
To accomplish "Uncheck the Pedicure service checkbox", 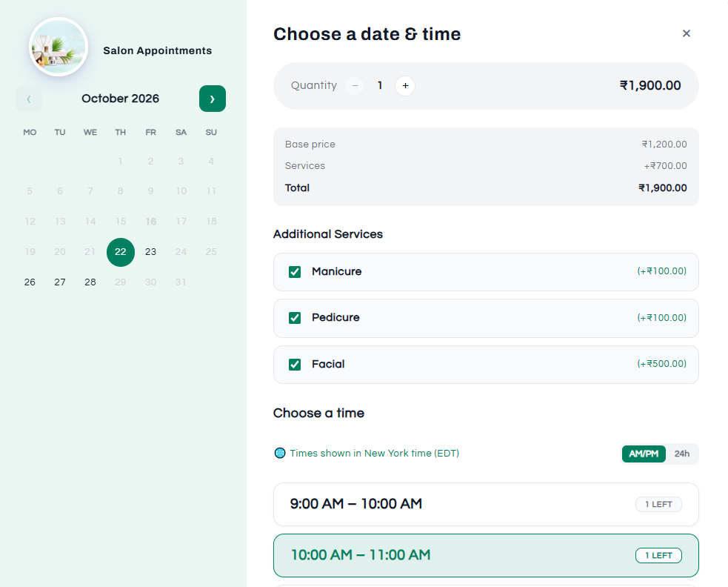I will click(x=295, y=318).
